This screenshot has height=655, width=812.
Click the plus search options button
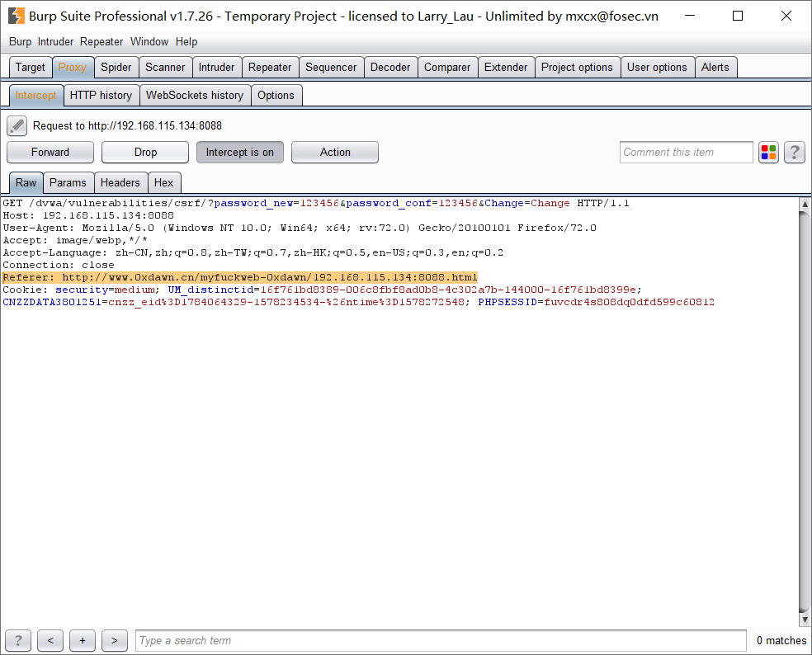coord(83,640)
